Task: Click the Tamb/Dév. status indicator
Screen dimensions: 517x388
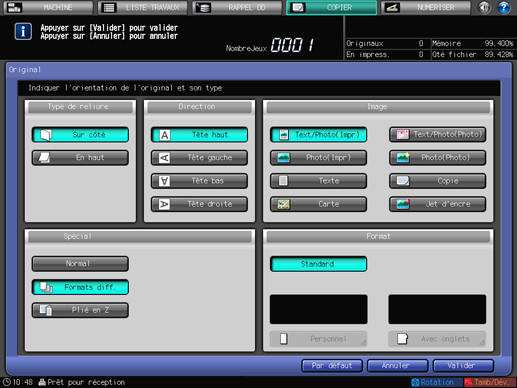Action: (490, 382)
